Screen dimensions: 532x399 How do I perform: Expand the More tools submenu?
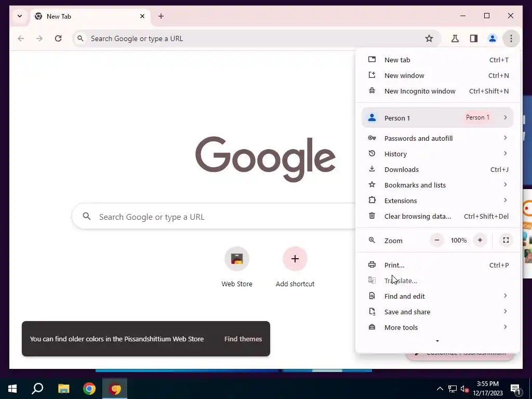[437, 327]
